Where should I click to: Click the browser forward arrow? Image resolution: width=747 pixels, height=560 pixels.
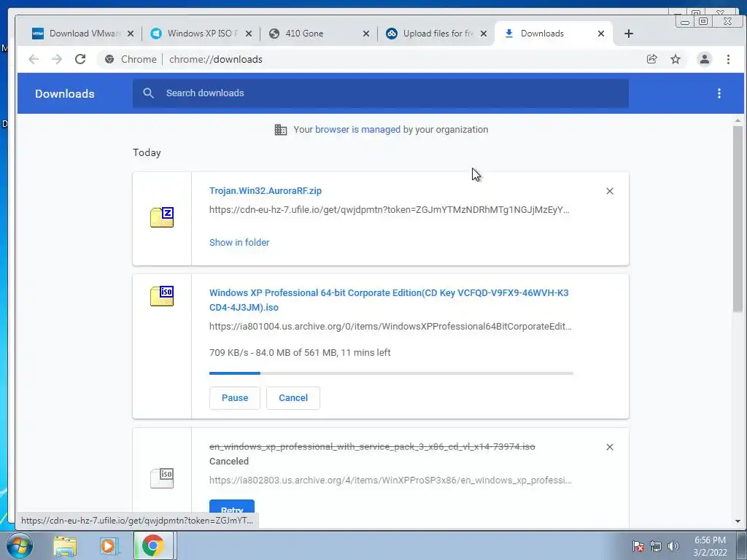pos(57,59)
